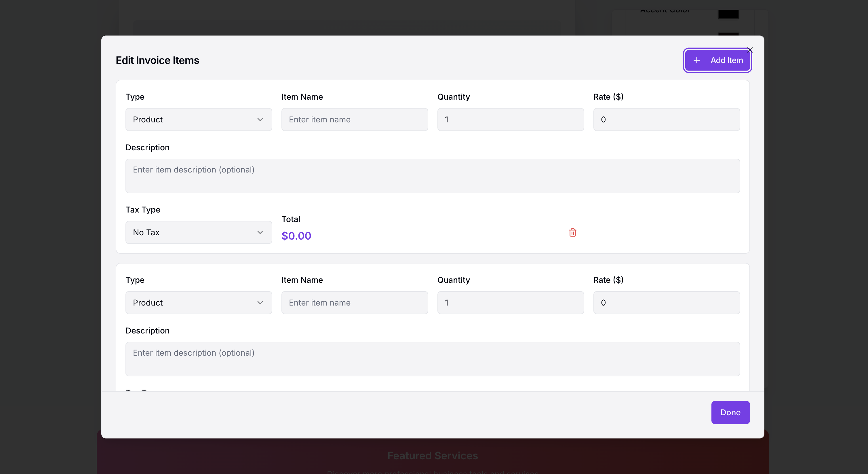The width and height of the screenshot is (868, 474).
Task: Click the first item's Rate field
Action: tap(667, 119)
